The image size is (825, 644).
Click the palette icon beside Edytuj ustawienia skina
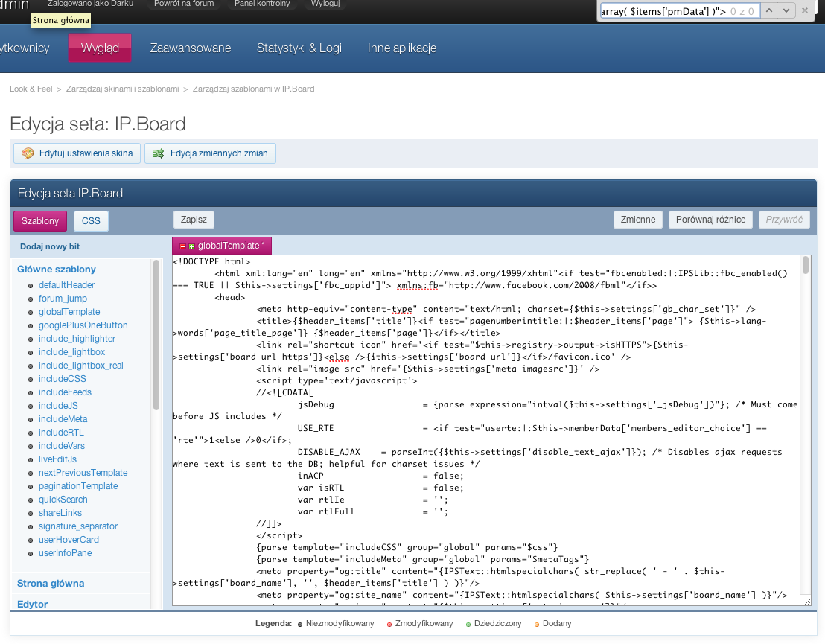click(28, 153)
